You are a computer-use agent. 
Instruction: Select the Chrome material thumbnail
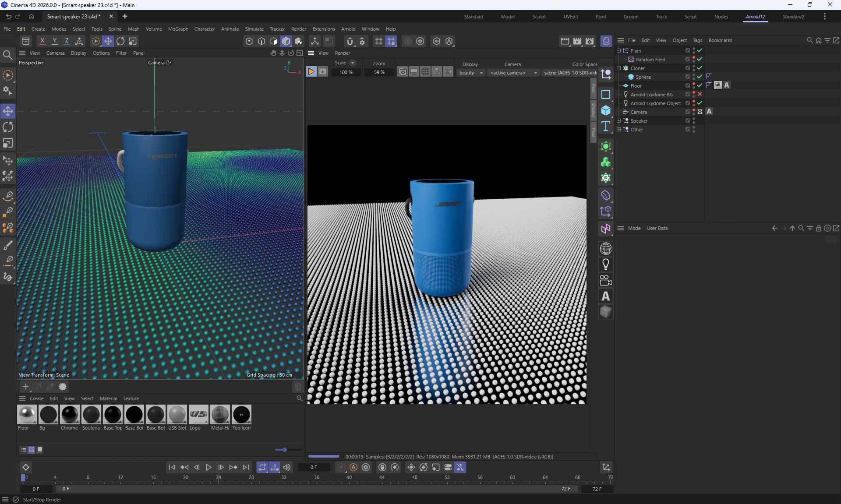point(70,415)
